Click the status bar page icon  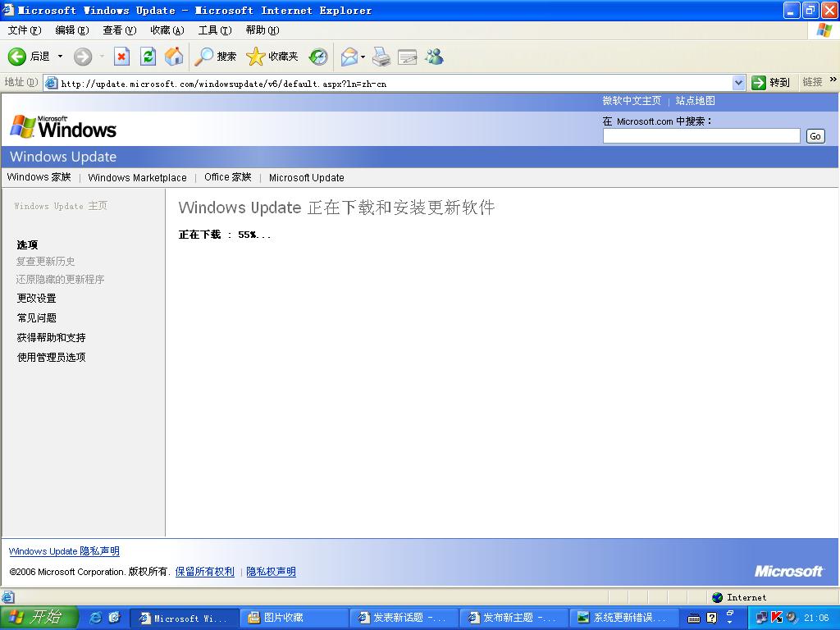point(8,597)
